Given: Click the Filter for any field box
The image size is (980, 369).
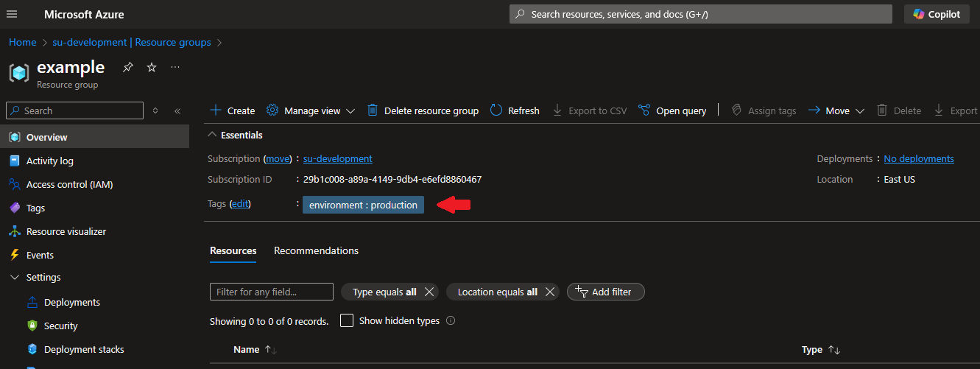Looking at the screenshot, I should tap(272, 292).
